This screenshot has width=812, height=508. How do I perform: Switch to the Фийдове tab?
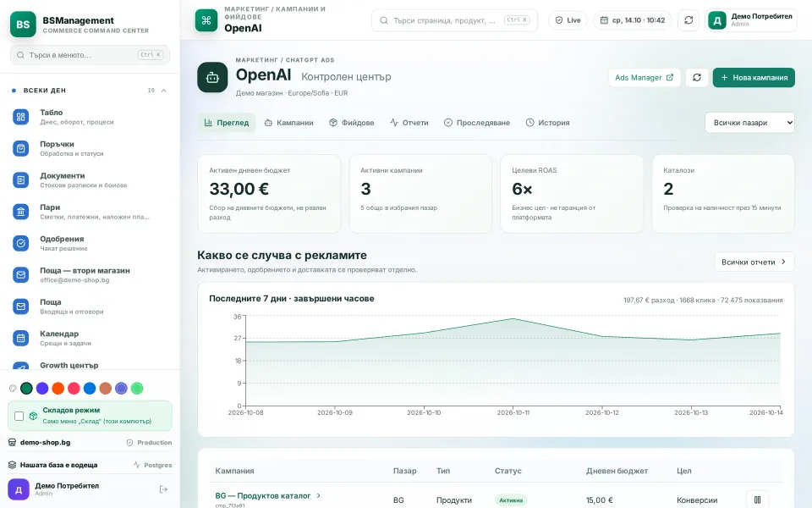click(352, 122)
